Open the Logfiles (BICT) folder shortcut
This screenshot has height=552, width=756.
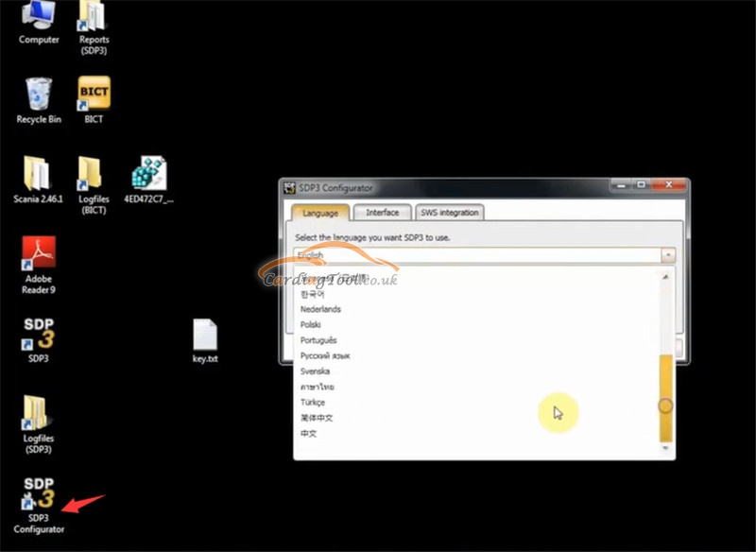tap(94, 185)
